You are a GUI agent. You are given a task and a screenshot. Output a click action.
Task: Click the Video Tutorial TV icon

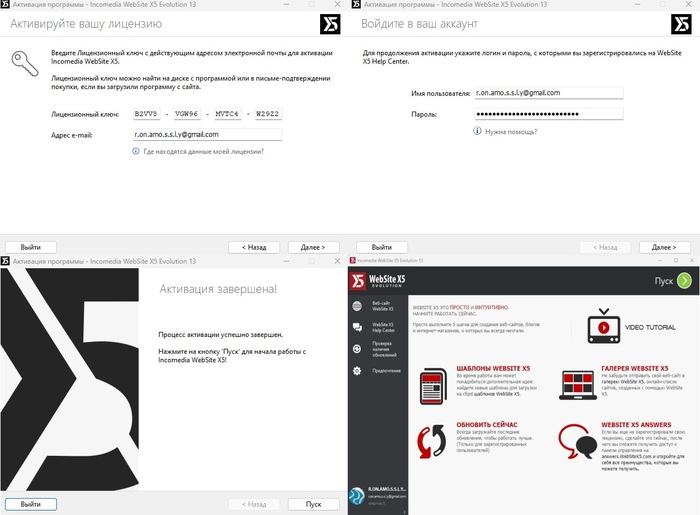tap(604, 326)
